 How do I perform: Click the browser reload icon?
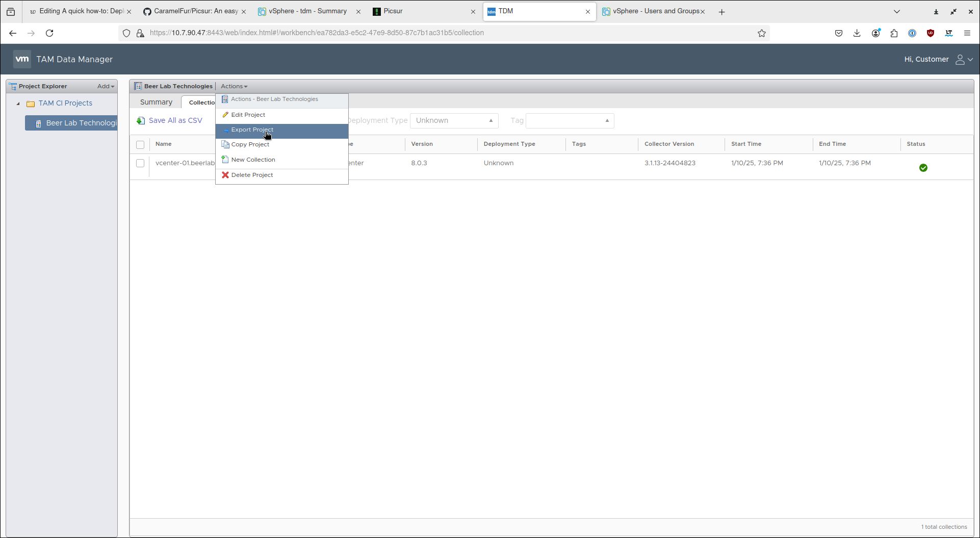(x=49, y=33)
